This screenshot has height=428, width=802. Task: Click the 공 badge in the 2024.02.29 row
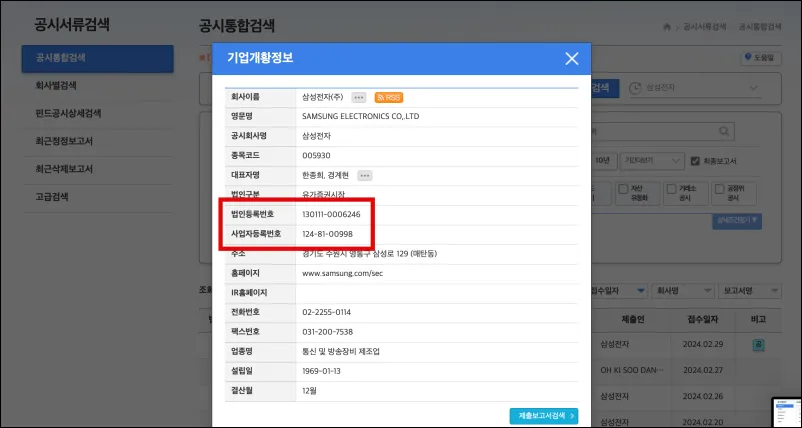759,345
